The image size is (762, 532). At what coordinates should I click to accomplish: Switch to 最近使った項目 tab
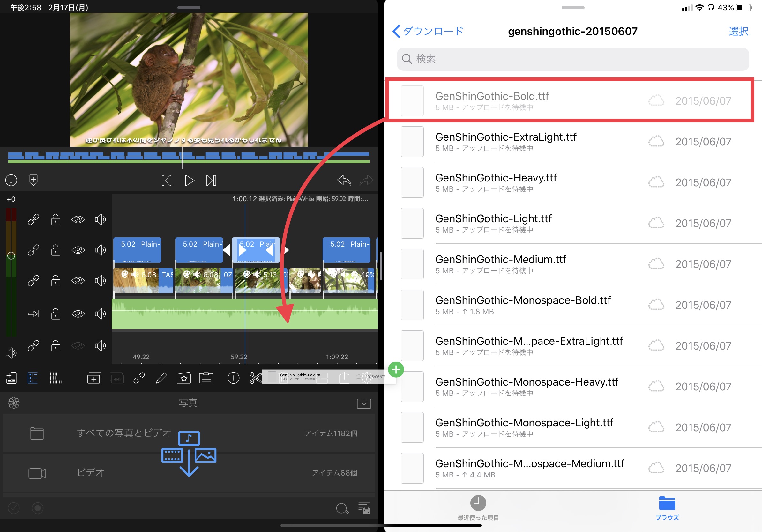[x=478, y=507]
